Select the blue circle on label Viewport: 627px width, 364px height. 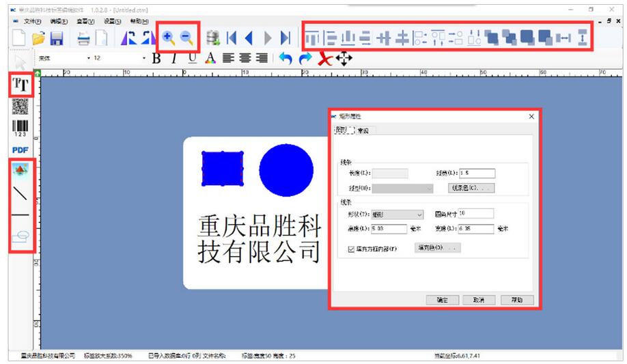pyautogui.click(x=286, y=170)
